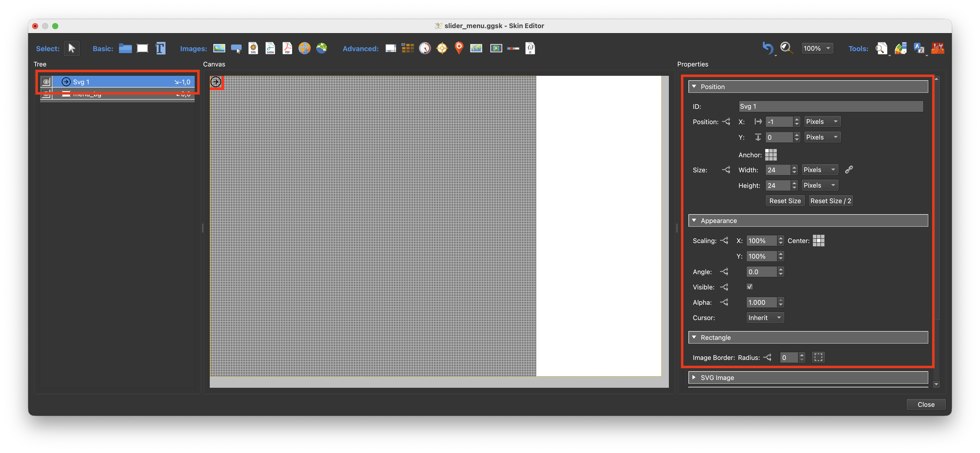Viewport: 980px width, 453px height.
Task: Click the Lottie animation tool icon
Action: click(x=270, y=48)
